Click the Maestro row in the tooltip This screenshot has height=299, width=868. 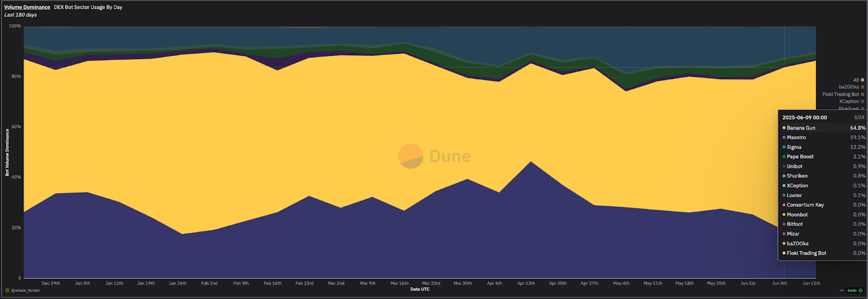click(x=824, y=138)
